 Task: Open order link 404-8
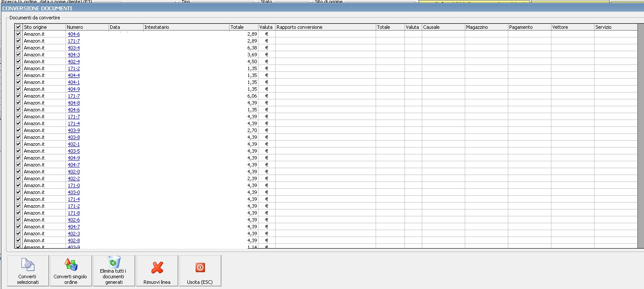point(74,103)
